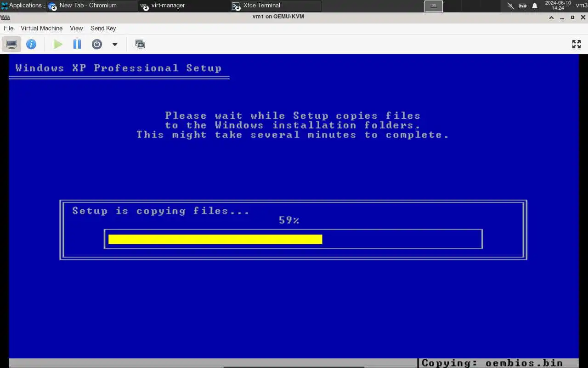The height and width of the screenshot is (368, 588).
Task: Click the 59% progress text
Action: [289, 220]
